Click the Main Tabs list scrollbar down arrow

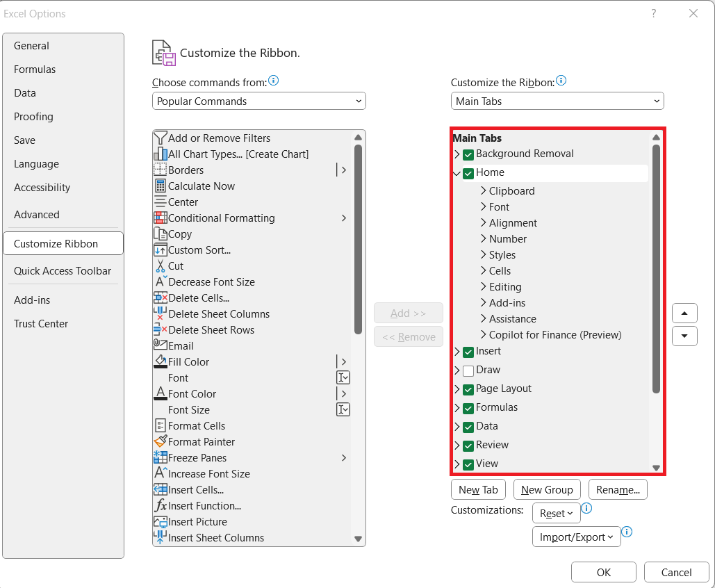coord(656,468)
